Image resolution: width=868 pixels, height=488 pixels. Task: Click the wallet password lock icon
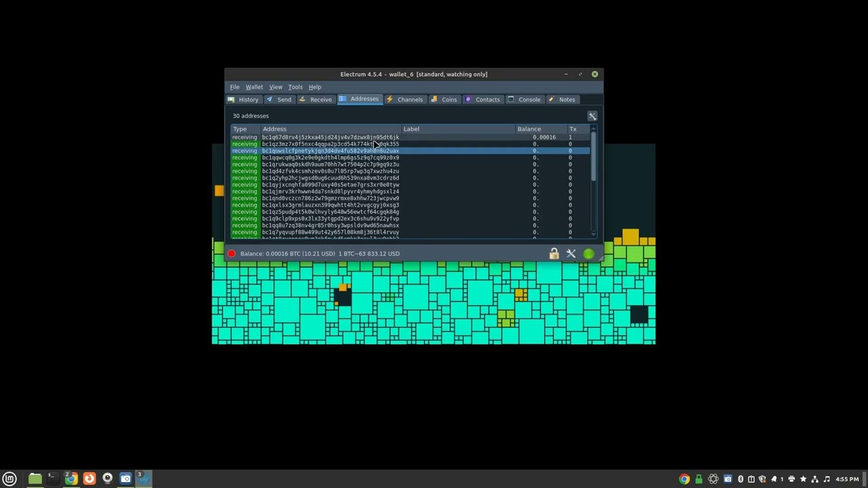554,253
